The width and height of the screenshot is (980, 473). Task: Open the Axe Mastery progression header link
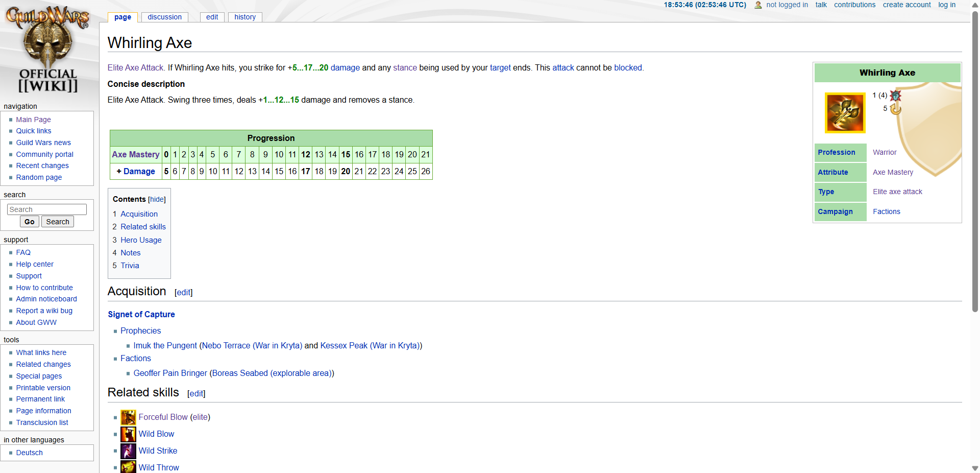pos(136,155)
